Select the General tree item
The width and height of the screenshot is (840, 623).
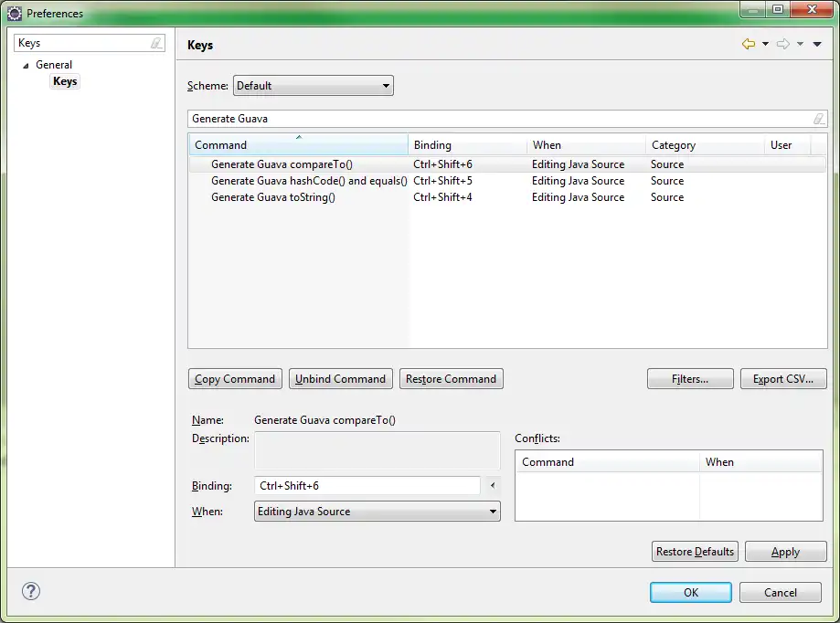click(x=54, y=65)
